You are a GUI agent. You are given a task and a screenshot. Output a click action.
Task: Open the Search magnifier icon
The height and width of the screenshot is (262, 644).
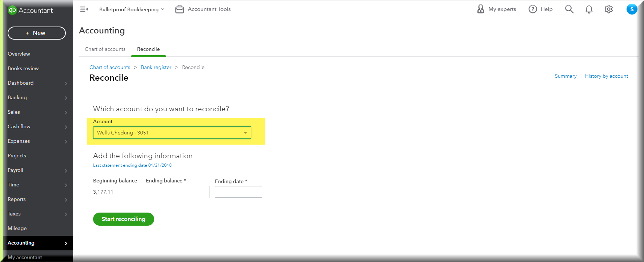569,9
